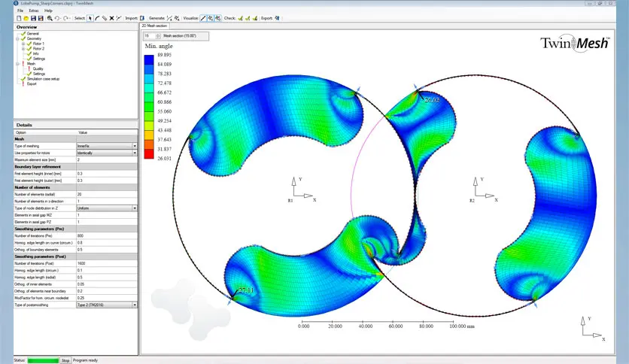Click the first Save disk icon
The width and height of the screenshot is (629, 364).
click(x=33, y=18)
